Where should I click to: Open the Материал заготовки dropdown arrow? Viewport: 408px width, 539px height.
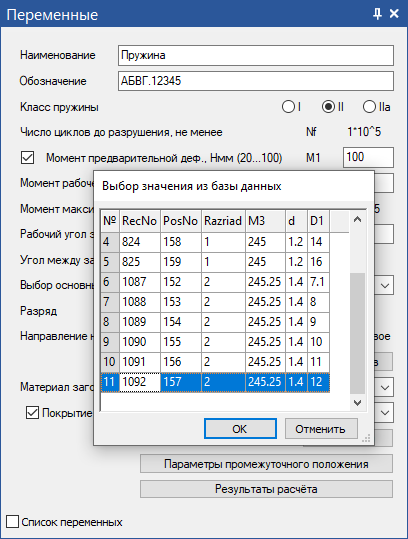[x=385, y=387]
